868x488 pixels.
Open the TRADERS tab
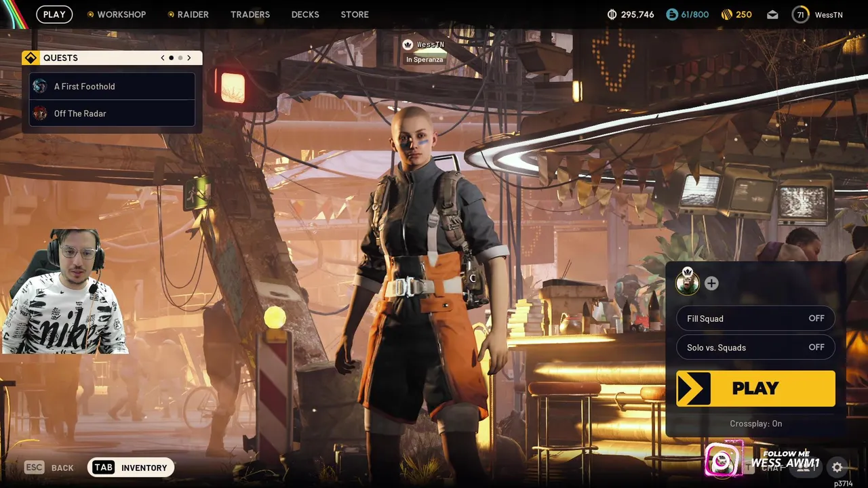250,14
